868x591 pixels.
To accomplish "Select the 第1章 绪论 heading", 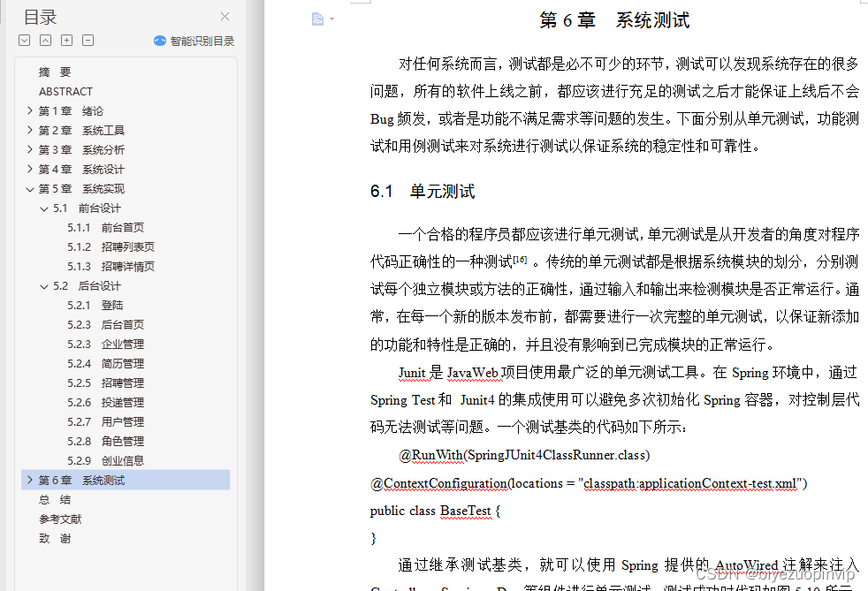I will point(71,110).
